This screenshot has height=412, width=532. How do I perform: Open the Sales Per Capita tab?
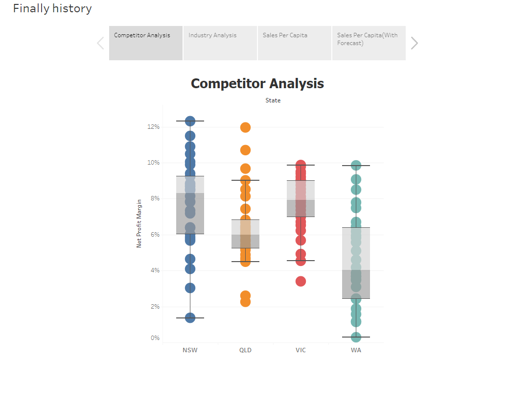point(294,43)
